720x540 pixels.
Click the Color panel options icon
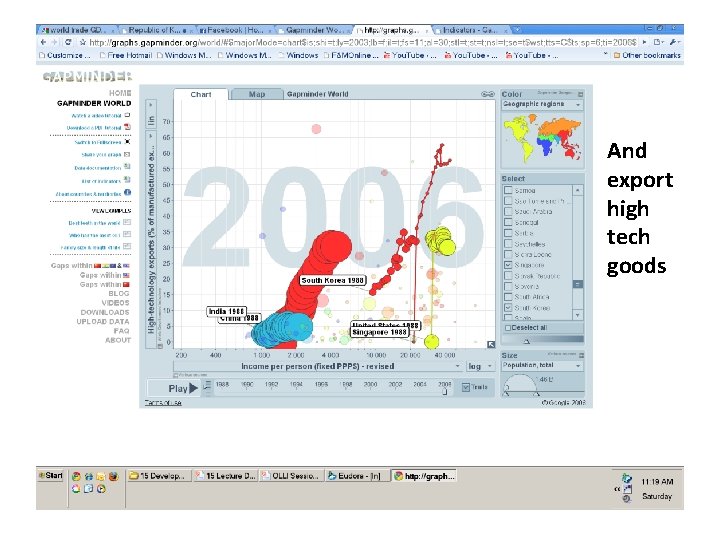click(580, 94)
